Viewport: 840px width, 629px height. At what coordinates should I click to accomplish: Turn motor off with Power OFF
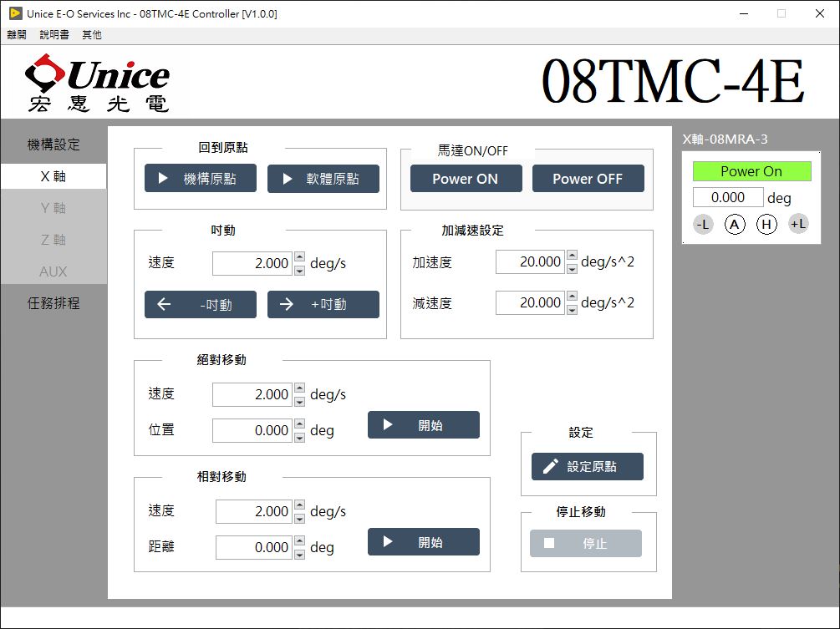coord(588,178)
